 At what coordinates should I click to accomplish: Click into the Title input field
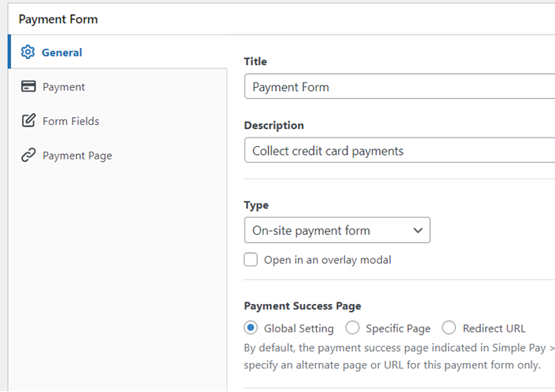399,86
